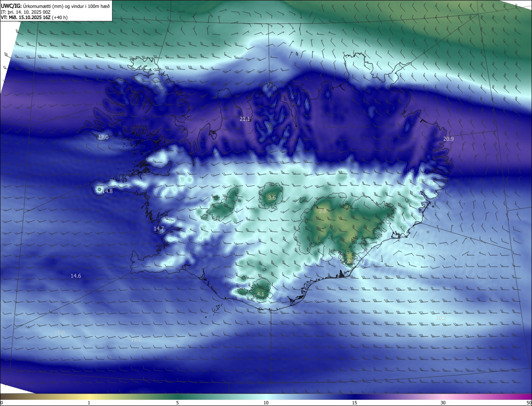Click the color scale label 30
Screen dimensions: 532x406
click(x=443, y=403)
